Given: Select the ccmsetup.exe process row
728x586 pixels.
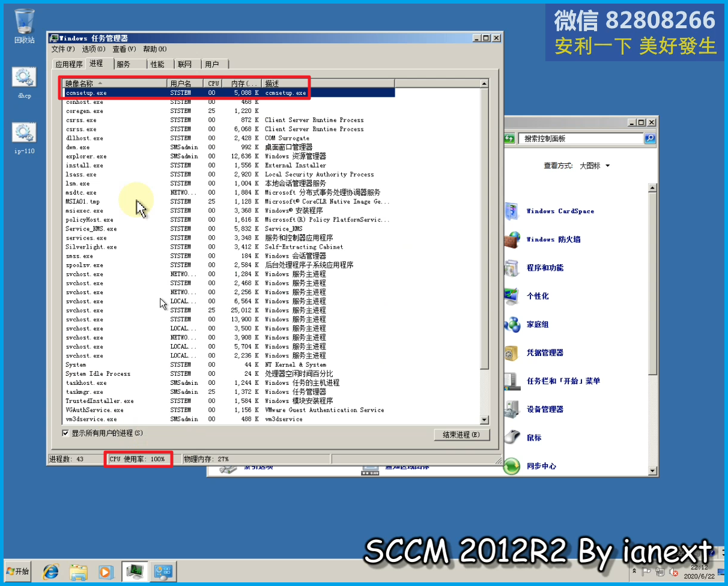Looking at the screenshot, I should 229,93.
